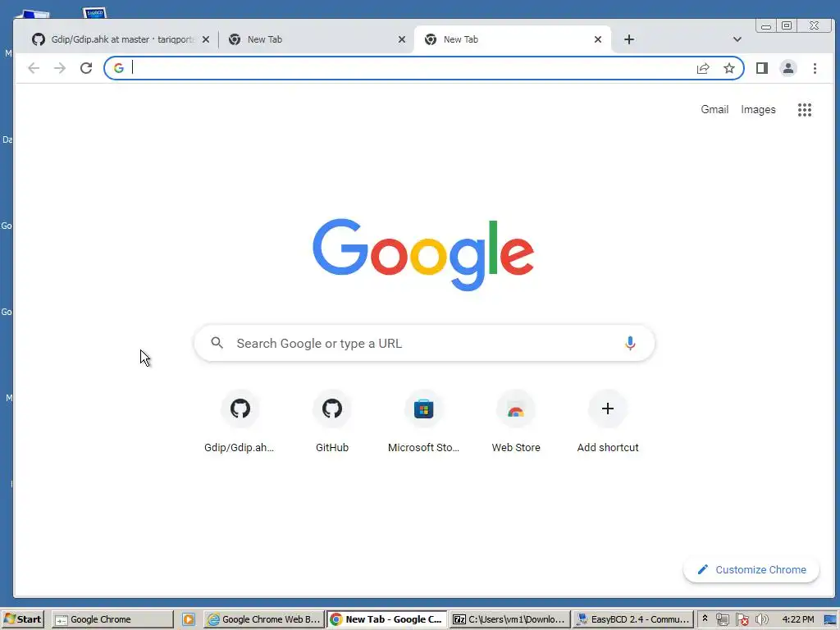Viewport: 840px width, 630px height.
Task: Open the volume speaker tray icon
Action: (761, 619)
